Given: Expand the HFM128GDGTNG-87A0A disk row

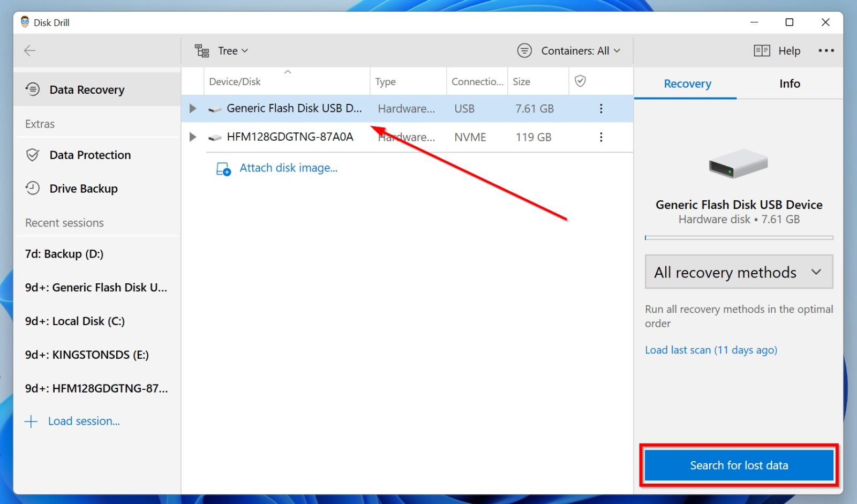Looking at the screenshot, I should [x=193, y=137].
